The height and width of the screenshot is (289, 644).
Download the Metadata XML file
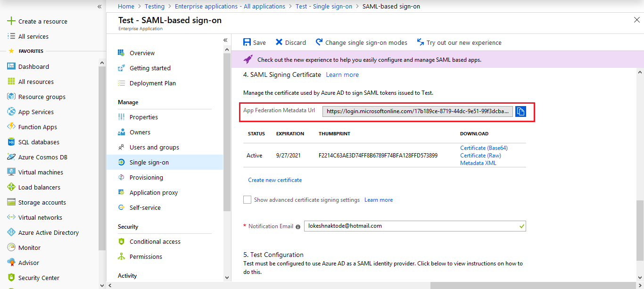[x=478, y=163]
